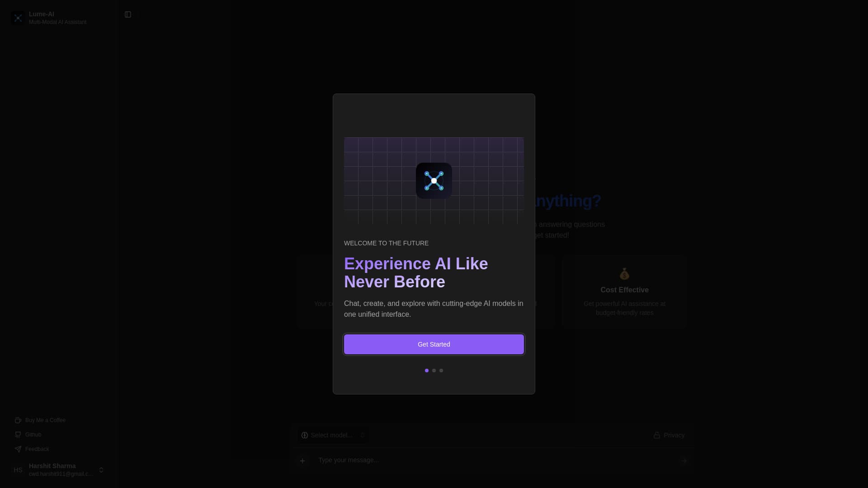Select the first carousel dot
Image resolution: width=868 pixels, height=488 pixels.
427,371
